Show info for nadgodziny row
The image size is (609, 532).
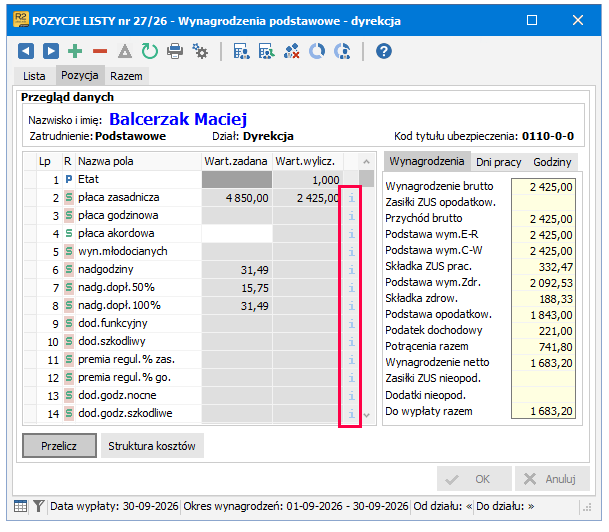[351, 270]
